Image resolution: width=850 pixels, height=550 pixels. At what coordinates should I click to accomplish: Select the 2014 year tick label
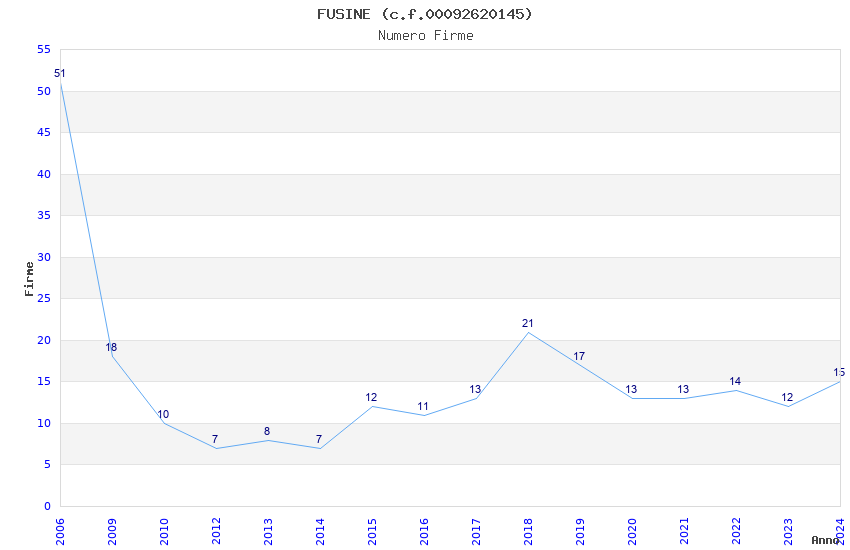[x=320, y=532]
